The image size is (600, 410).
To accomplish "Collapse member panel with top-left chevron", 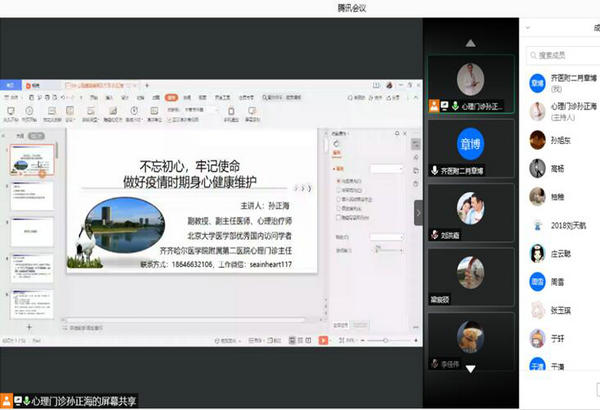I will tap(530, 28).
